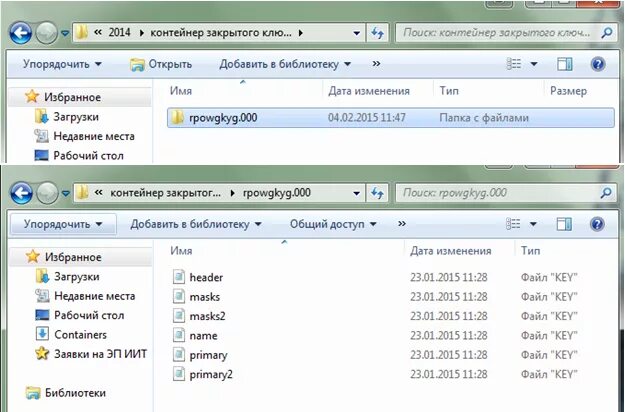Click the 2014 breadcrumb in top address bar
Screen dimensions: 625x412
click(x=119, y=32)
